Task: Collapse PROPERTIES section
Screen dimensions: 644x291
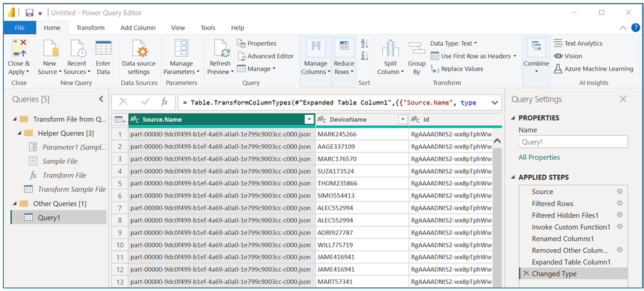Action: pos(513,118)
